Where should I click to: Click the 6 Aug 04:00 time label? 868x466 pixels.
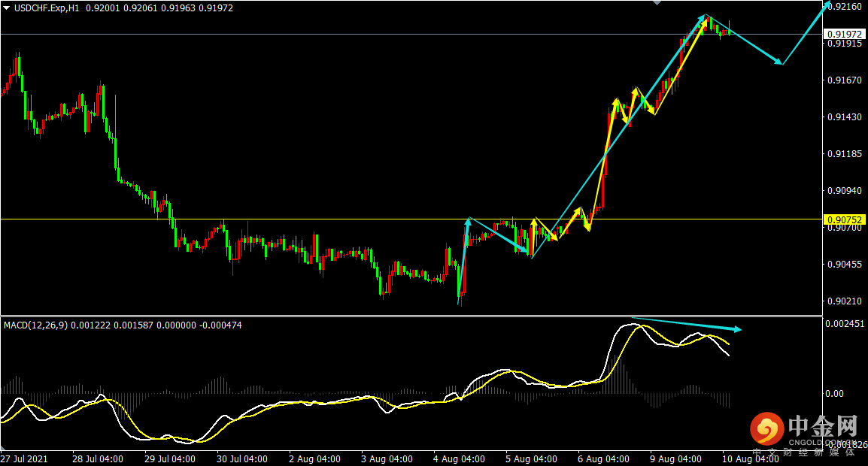click(603, 458)
